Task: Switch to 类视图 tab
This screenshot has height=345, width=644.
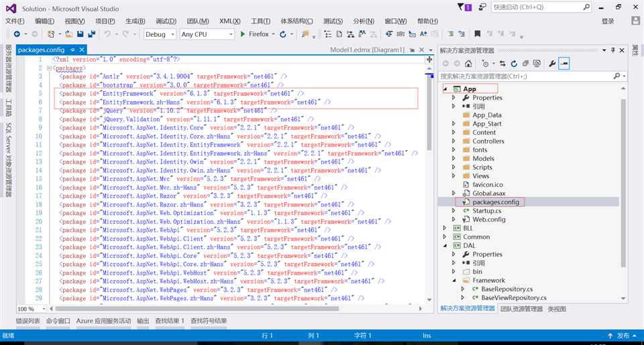Action: point(557,309)
